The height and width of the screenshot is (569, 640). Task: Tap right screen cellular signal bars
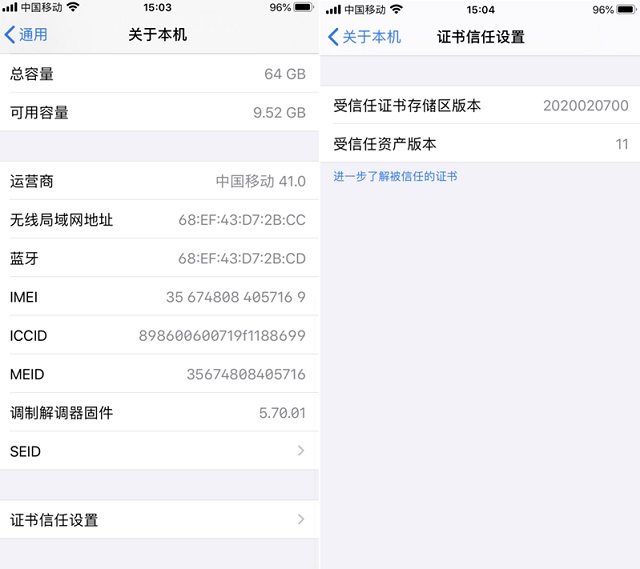pos(333,9)
